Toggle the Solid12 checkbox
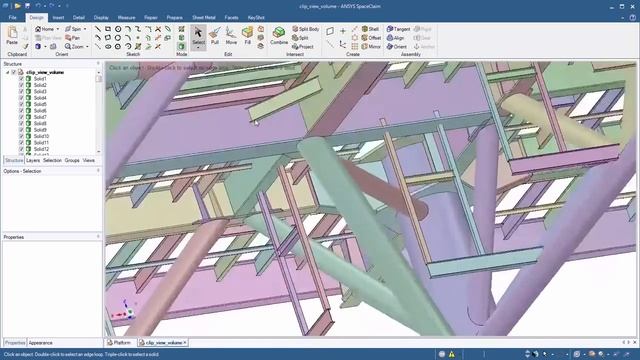 click(21, 149)
